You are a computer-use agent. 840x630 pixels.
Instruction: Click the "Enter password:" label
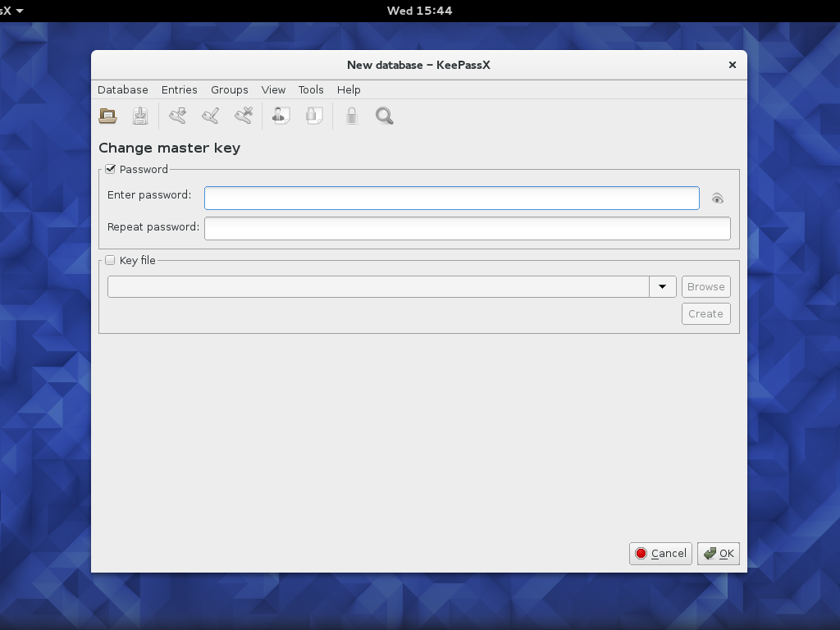[x=149, y=195]
